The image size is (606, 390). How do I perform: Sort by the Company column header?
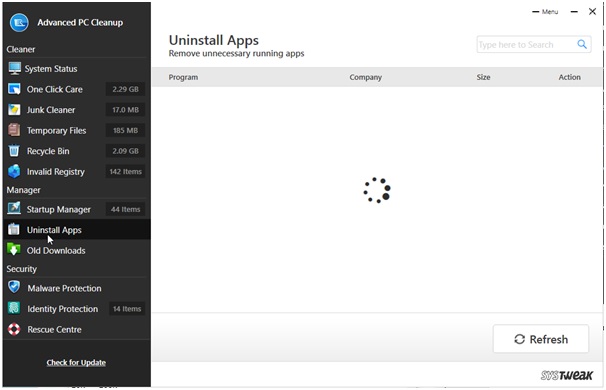tap(366, 77)
